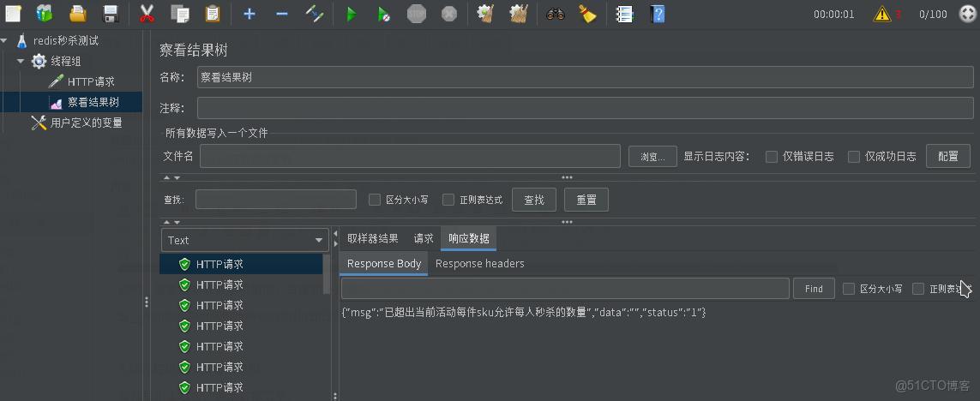Select HTTP请求 sampler in the left test plan tree
This screenshot has height=401, width=980.
91,81
